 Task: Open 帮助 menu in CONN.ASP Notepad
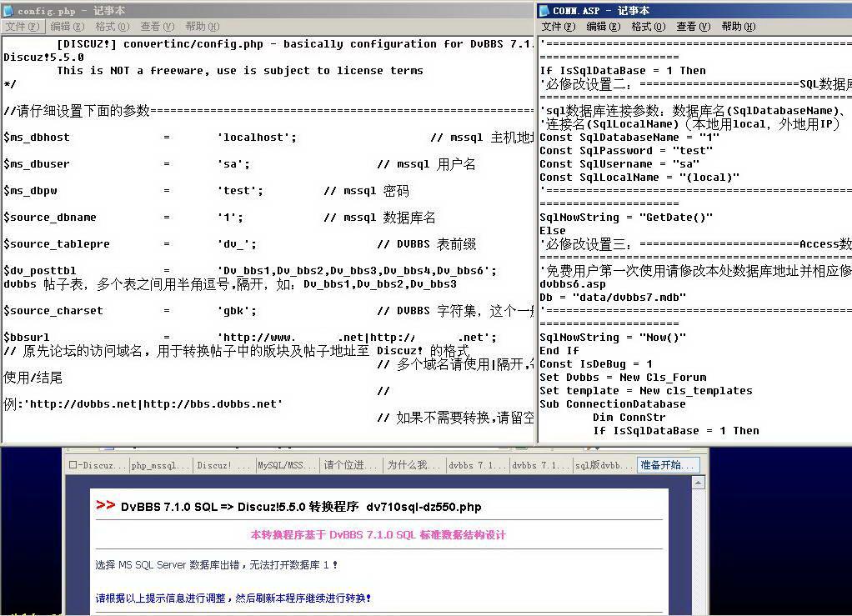[x=739, y=27]
